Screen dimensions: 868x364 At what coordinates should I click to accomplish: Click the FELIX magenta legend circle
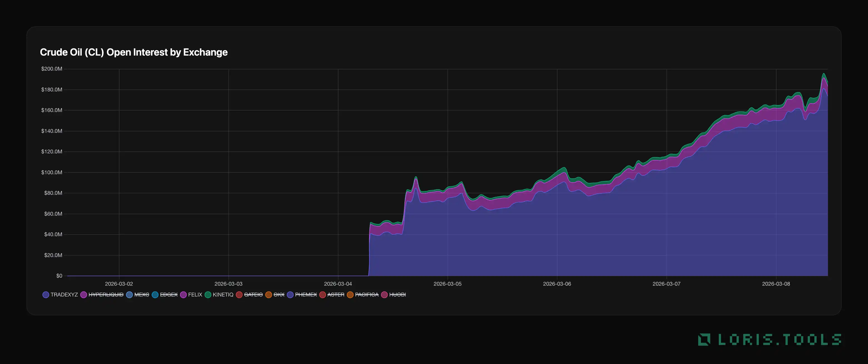tap(183, 295)
